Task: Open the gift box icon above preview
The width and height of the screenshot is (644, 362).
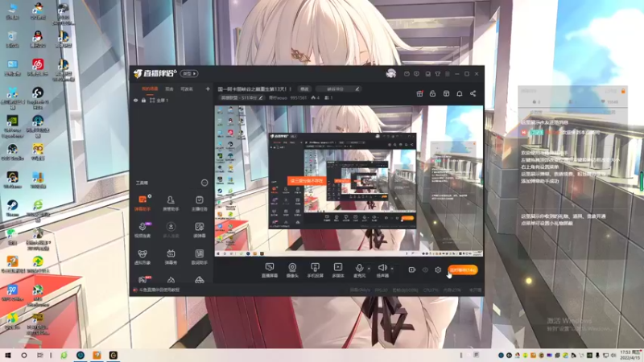Action: tap(419, 93)
